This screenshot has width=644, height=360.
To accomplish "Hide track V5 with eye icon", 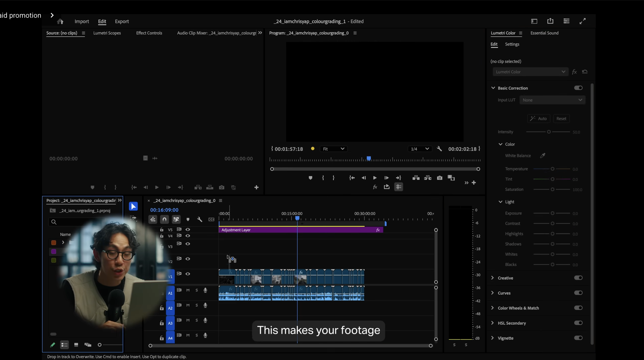I will pos(188,229).
